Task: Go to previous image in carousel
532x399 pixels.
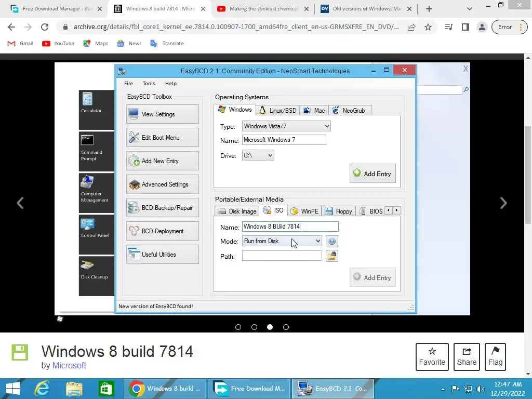Action: [x=20, y=203]
